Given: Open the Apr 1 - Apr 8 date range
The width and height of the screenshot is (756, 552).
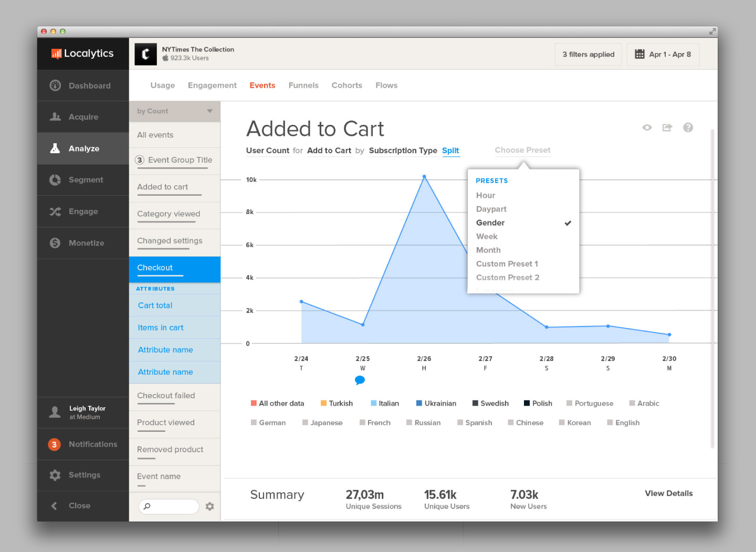Looking at the screenshot, I should tap(663, 54).
